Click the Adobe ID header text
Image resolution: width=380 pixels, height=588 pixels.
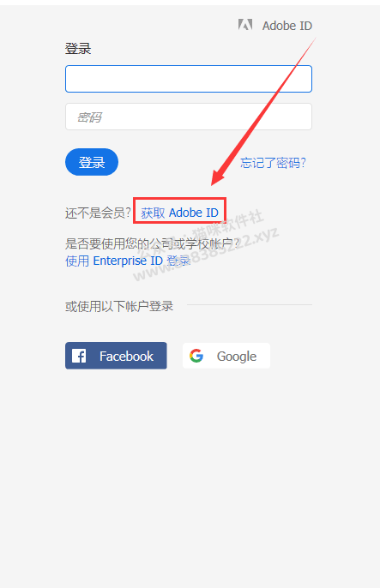(x=287, y=26)
